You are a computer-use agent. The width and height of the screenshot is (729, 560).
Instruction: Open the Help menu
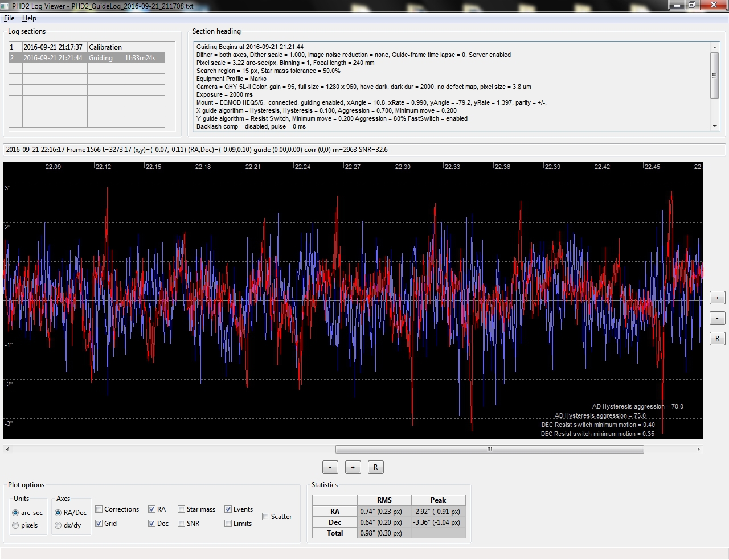click(29, 18)
